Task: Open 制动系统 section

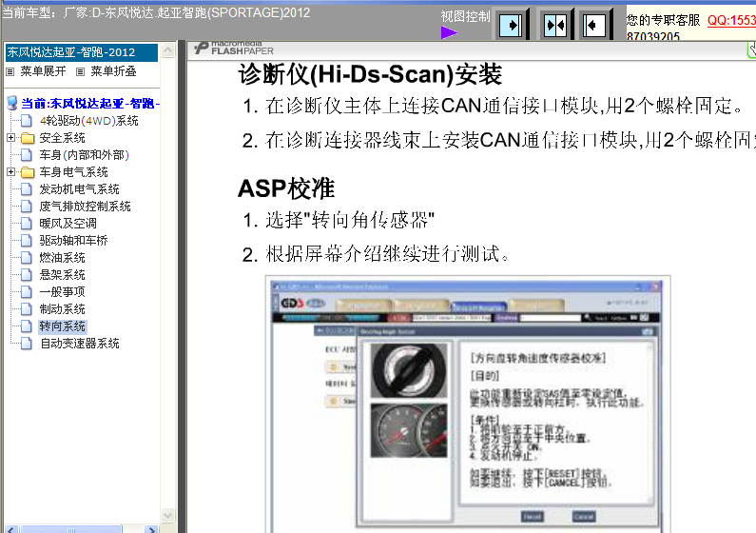Action: [x=62, y=309]
